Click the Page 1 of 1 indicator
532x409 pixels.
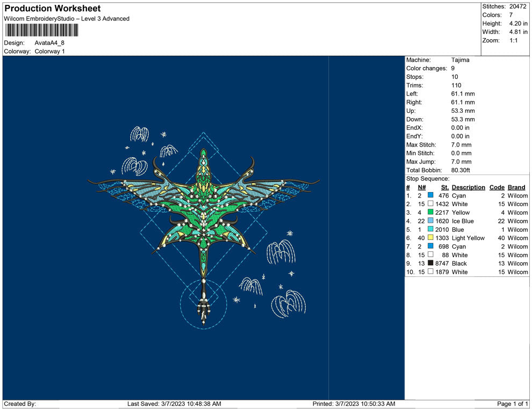coord(512,404)
